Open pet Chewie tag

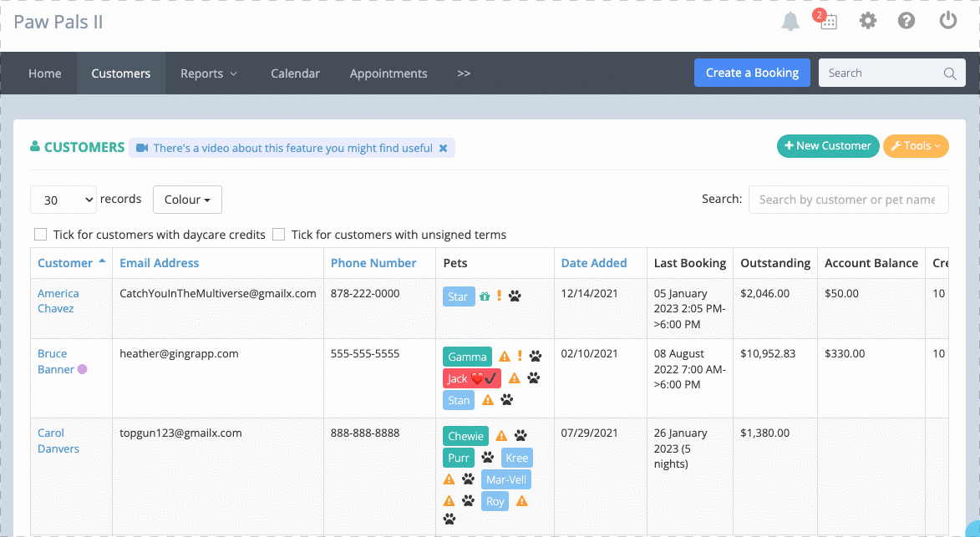pyautogui.click(x=465, y=436)
